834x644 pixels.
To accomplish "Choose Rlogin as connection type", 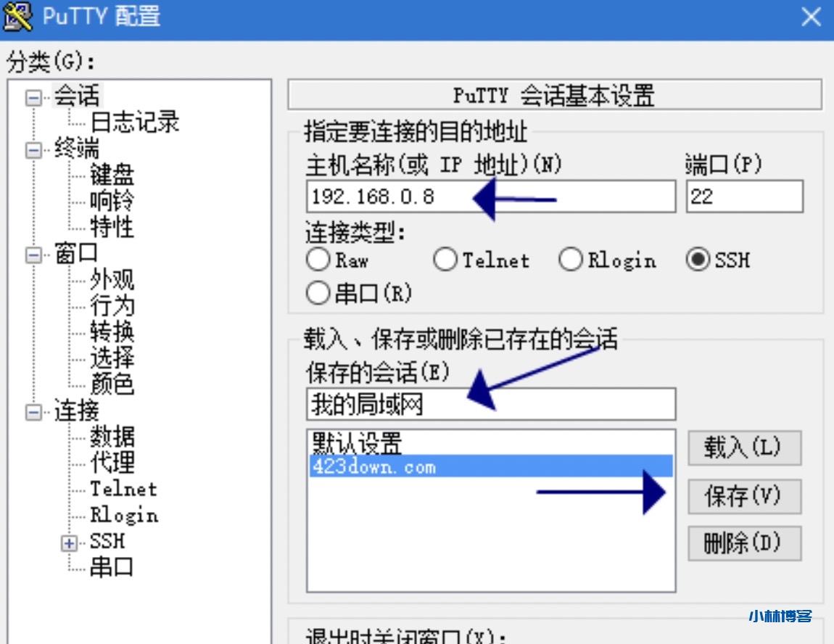I will click(x=571, y=260).
